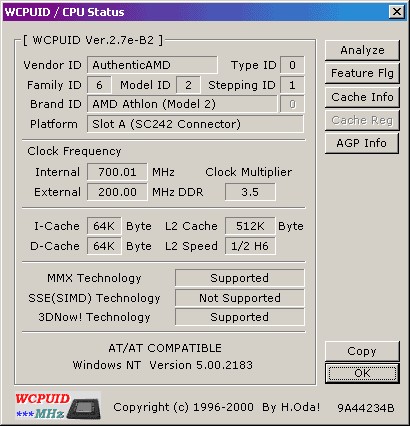Viewport: 410px width, 426px height.
Task: Select the Vendor ID field AuthenticAMD
Action: (x=152, y=65)
